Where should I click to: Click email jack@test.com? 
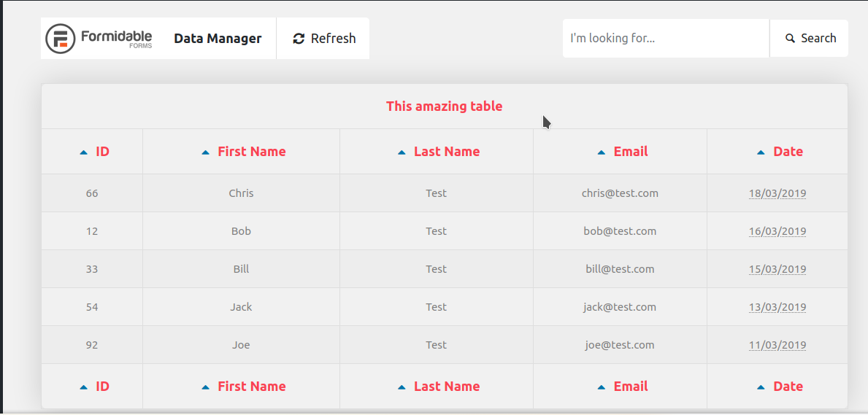point(620,307)
